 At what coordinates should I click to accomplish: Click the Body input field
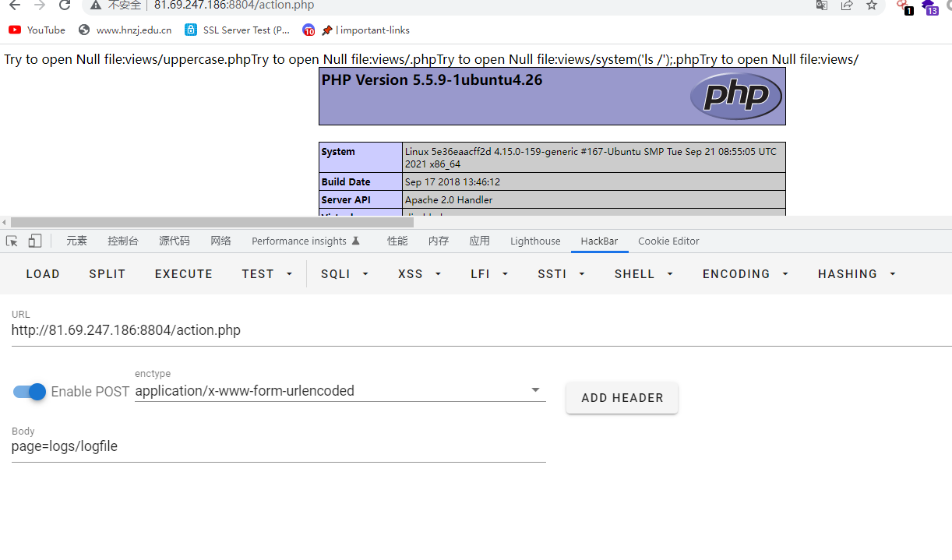(278, 447)
